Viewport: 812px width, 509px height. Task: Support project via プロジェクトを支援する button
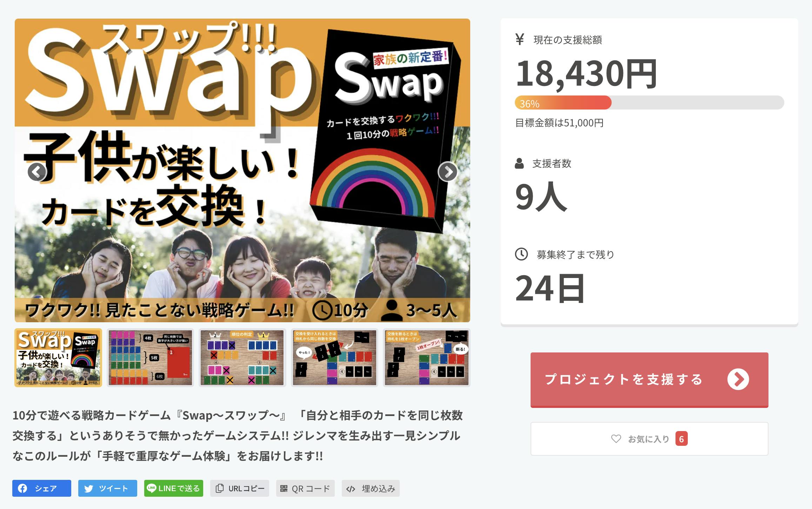pos(649,380)
